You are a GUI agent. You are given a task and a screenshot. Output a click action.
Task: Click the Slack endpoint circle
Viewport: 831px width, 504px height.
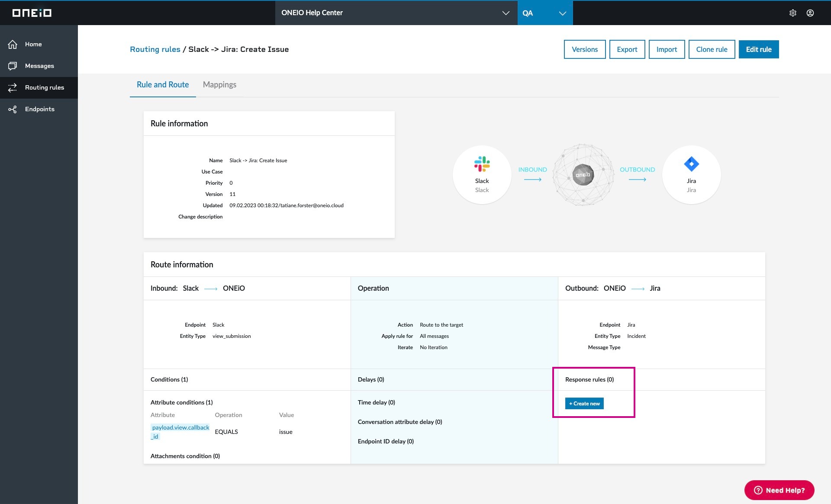tap(482, 174)
